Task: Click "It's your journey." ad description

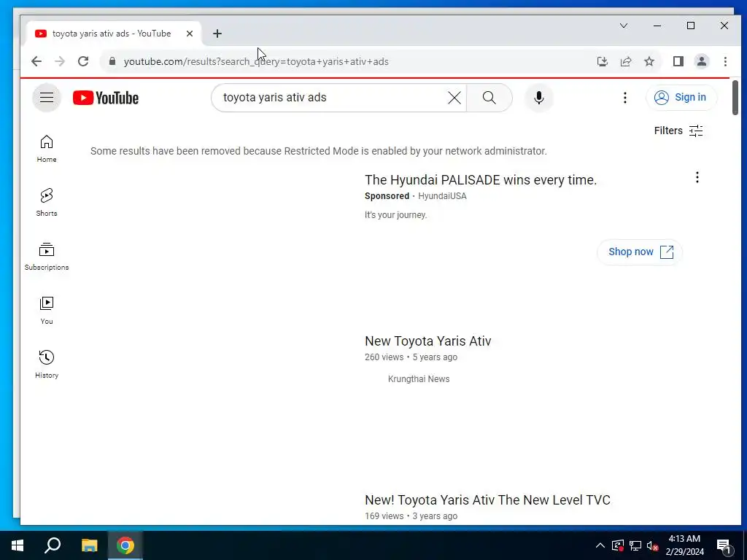Action: point(396,215)
